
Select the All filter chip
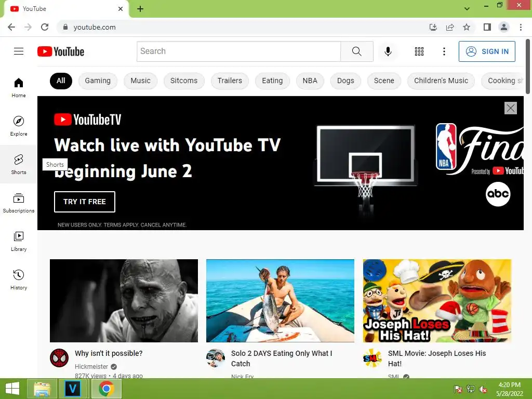tap(61, 81)
